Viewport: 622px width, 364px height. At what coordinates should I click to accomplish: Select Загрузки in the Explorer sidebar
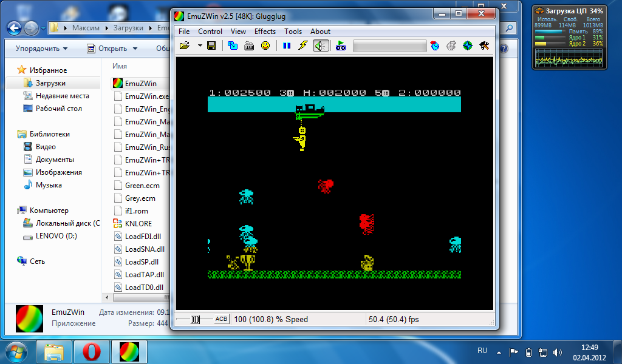(50, 83)
